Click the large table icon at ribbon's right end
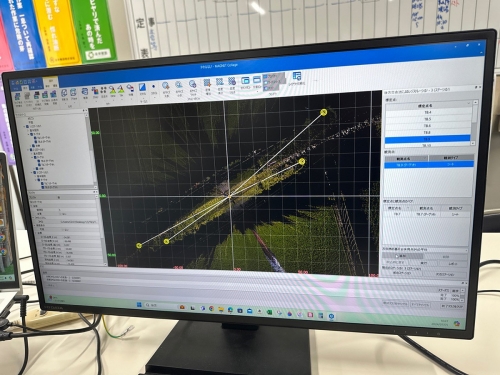 (297, 76)
